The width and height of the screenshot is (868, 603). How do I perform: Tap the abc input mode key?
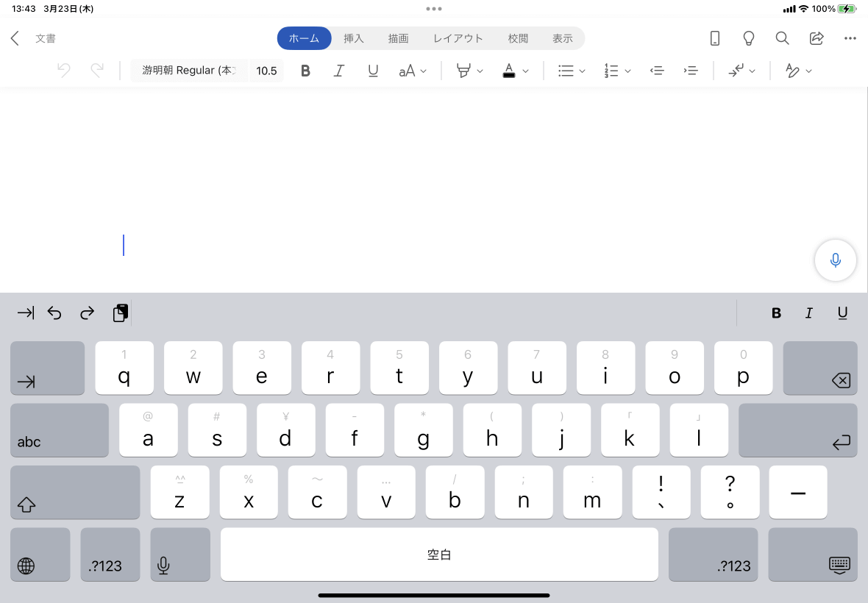pos(60,430)
